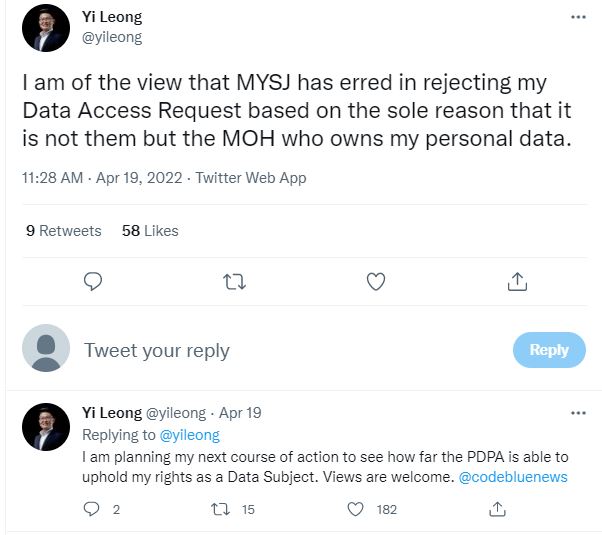Like the main tweet with heart icon
The width and height of the screenshot is (602, 535).
[376, 282]
